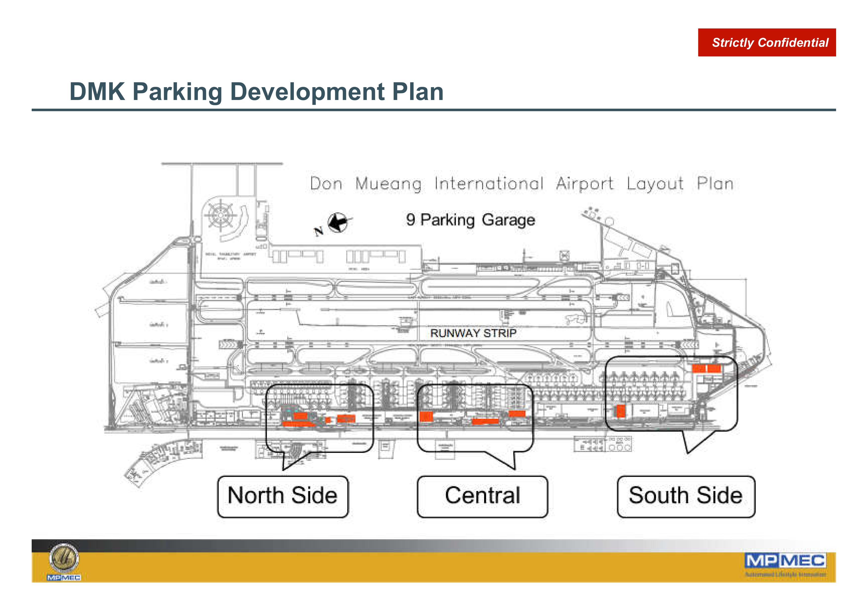Click the RUNWAY STRIP label
This screenshot has height=614, width=868.
473,333
